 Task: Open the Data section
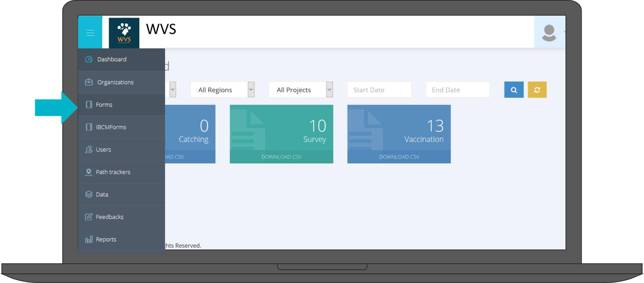122,195
